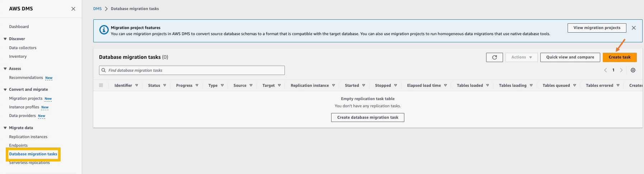Collapse the Convert and migrate section
The width and height of the screenshot is (644, 174).
pyautogui.click(x=5, y=89)
